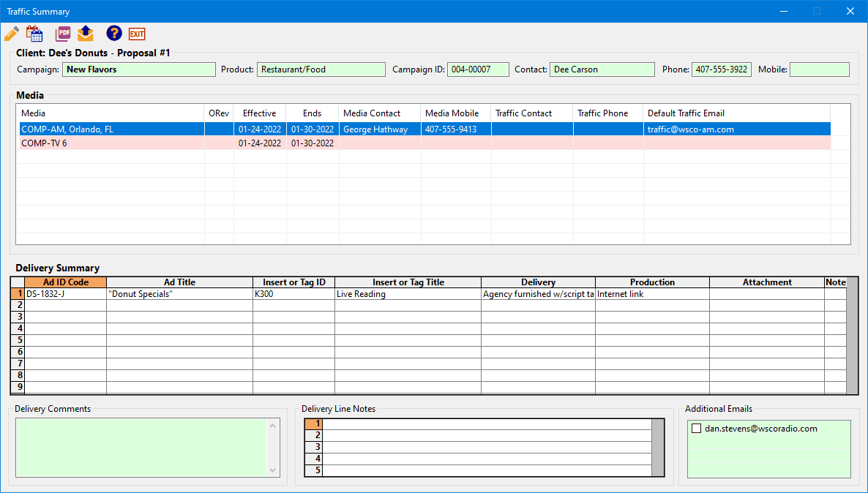Select the COMP-TV 6 media row
This screenshot has width=868, height=493.
coord(110,143)
